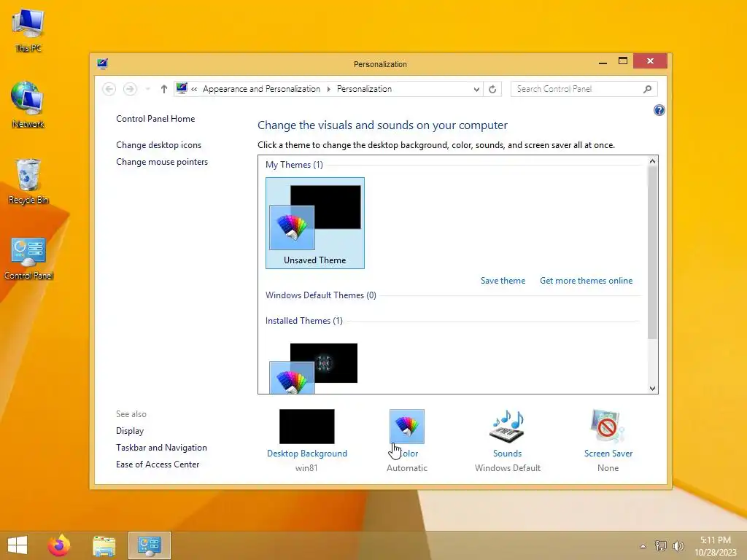Open Taskbar and Navigation link

point(161,448)
